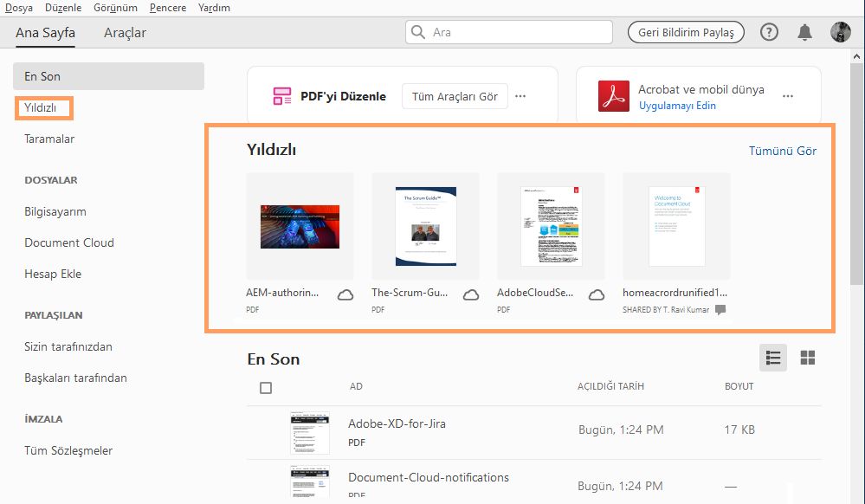Click the Ara search field
The width and height of the screenshot is (865, 504).
click(x=508, y=32)
